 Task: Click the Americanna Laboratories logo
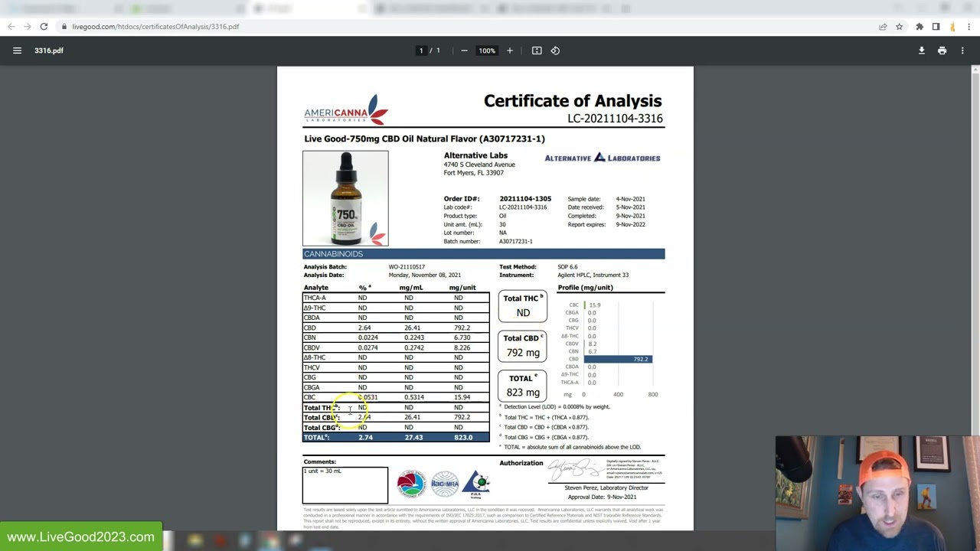pos(346,109)
